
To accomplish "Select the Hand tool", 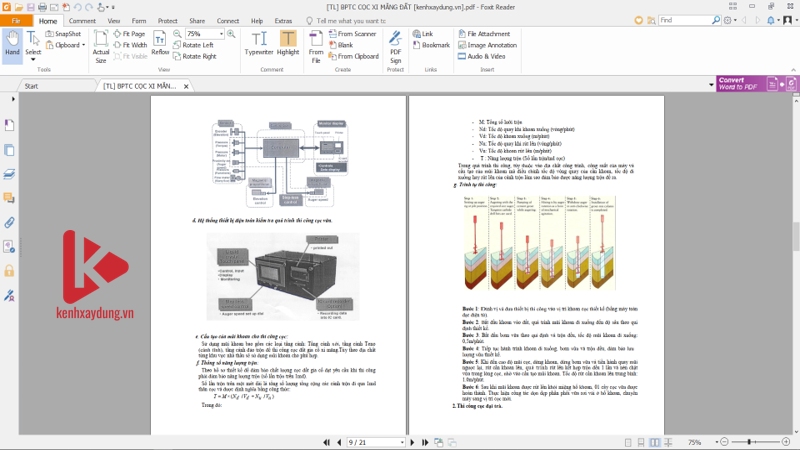I will pos(12,43).
